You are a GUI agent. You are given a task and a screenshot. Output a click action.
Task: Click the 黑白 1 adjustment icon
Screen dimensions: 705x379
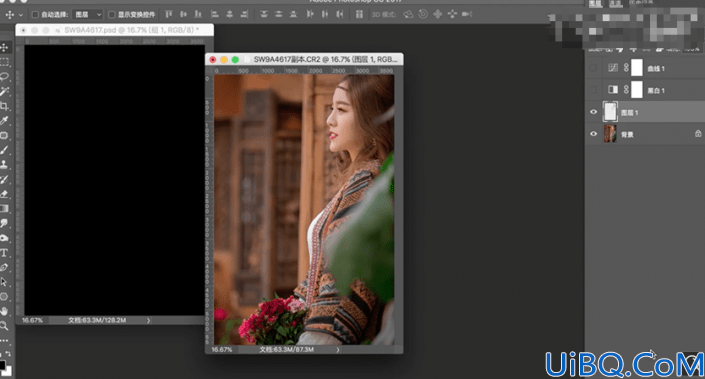click(x=613, y=89)
